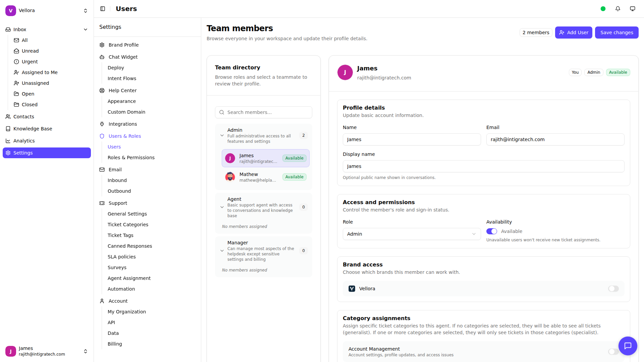The image size is (644, 362).
Task: Click the Add User button
Action: pos(574,33)
